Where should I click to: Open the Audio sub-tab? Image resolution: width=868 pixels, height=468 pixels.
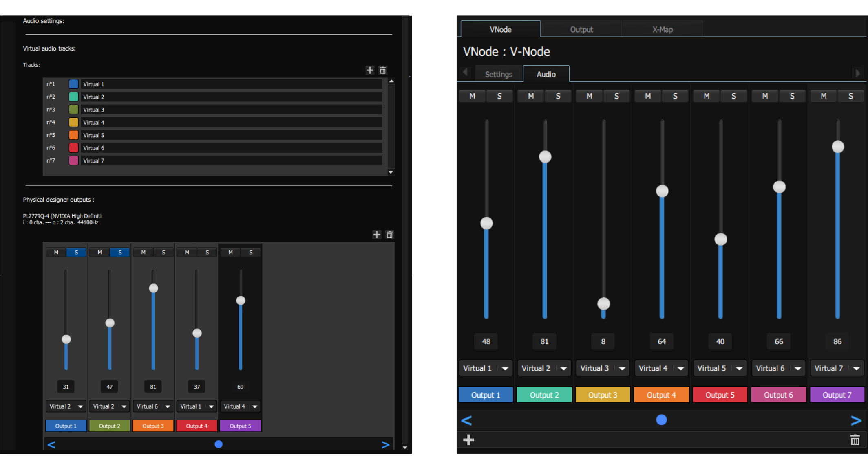[546, 74]
